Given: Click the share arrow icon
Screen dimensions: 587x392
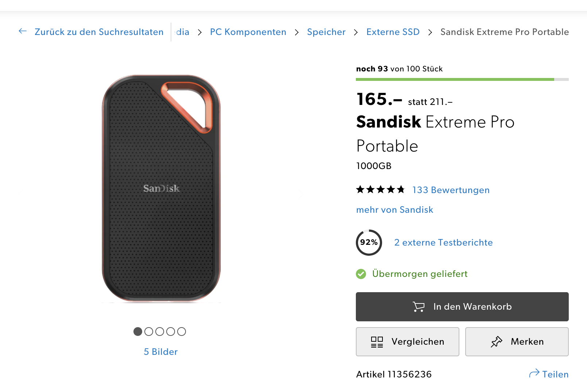Looking at the screenshot, I should point(534,373).
